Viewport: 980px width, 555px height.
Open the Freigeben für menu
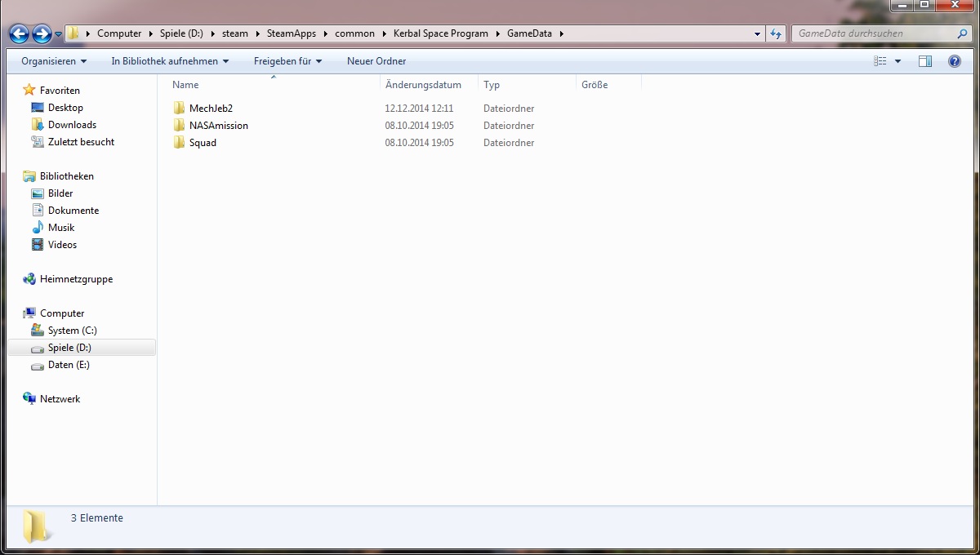pos(287,61)
